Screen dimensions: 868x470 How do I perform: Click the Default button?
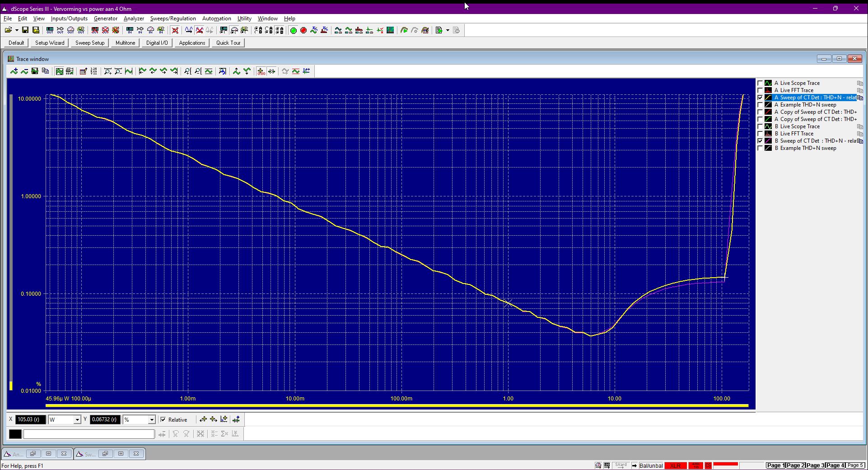pos(16,43)
